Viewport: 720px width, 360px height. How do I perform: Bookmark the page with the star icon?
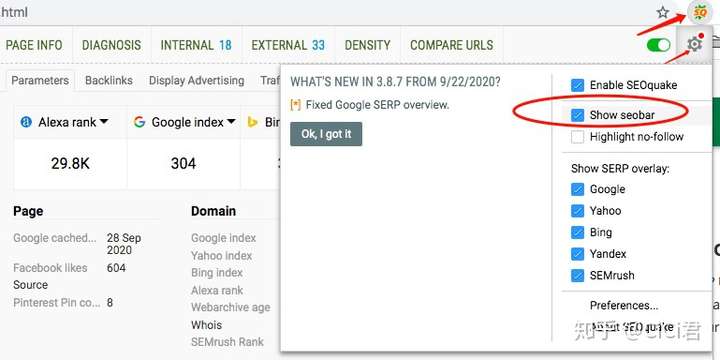[x=663, y=12]
